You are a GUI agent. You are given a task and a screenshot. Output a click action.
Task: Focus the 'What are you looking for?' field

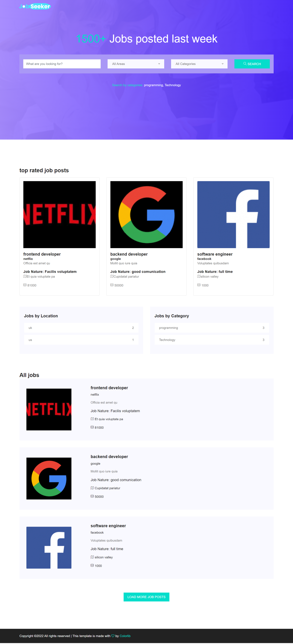pos(62,64)
